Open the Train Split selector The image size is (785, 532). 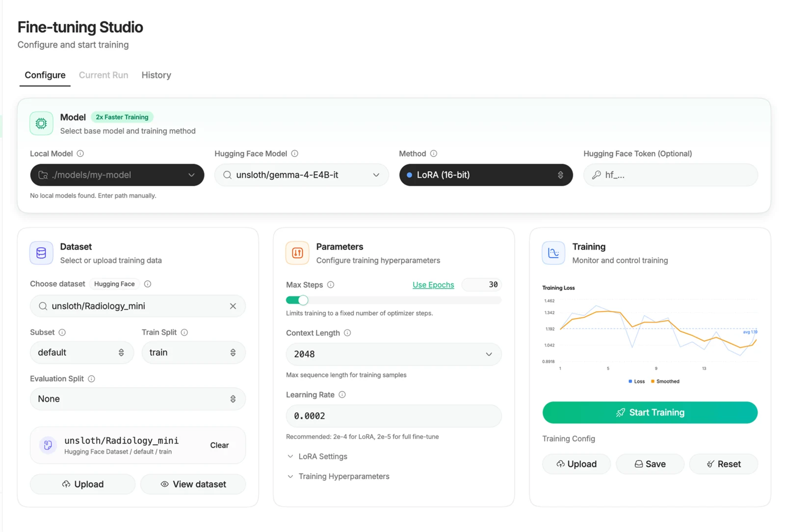(194, 352)
